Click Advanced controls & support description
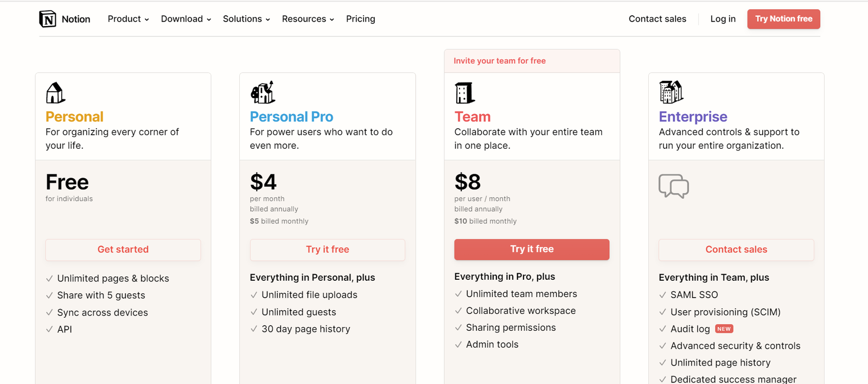The width and height of the screenshot is (868, 384). (729, 139)
